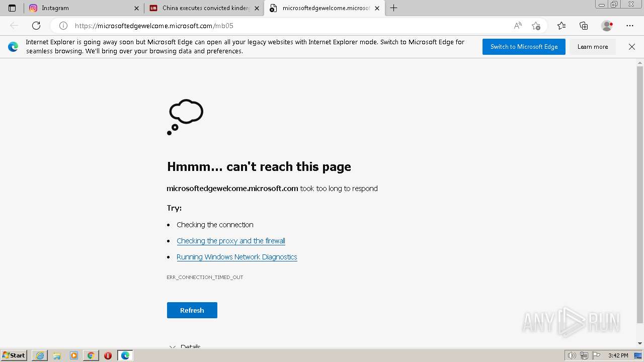Viewport: 644px width, 362px height.
Task: Open Action Center flag icon in tray
Action: pyautogui.click(x=596, y=355)
